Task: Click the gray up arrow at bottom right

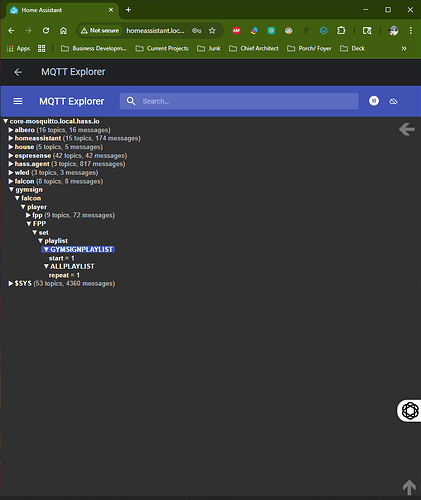Action: (409, 487)
